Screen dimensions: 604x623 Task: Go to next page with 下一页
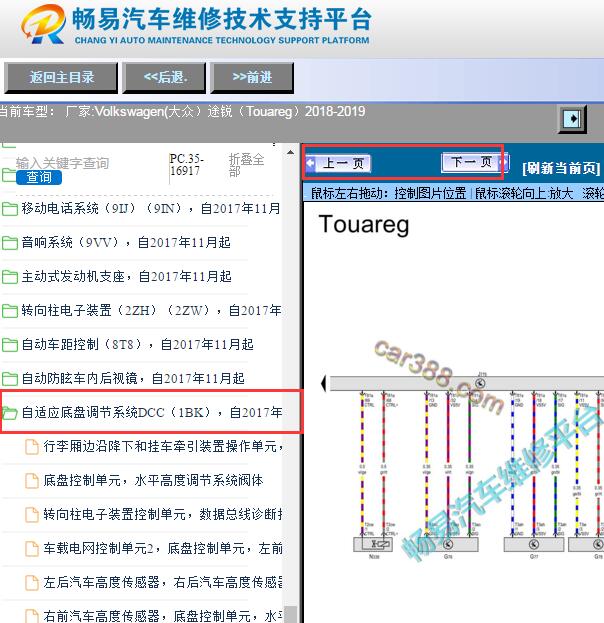point(475,162)
